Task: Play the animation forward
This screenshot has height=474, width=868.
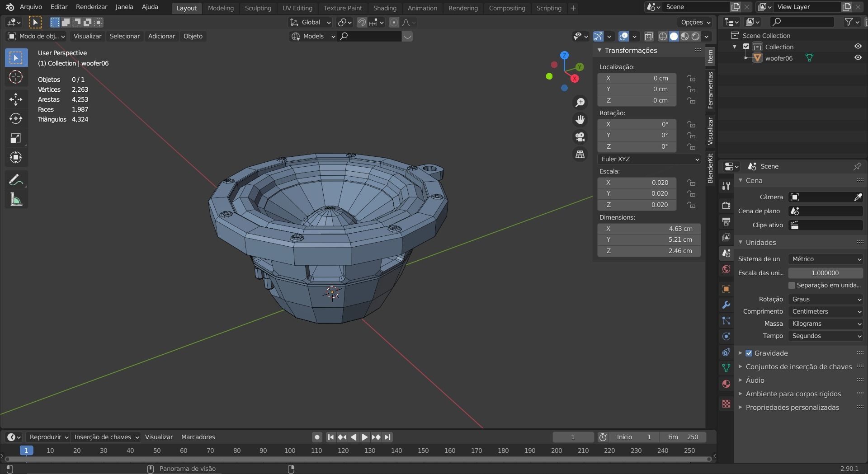Action: tap(365, 437)
